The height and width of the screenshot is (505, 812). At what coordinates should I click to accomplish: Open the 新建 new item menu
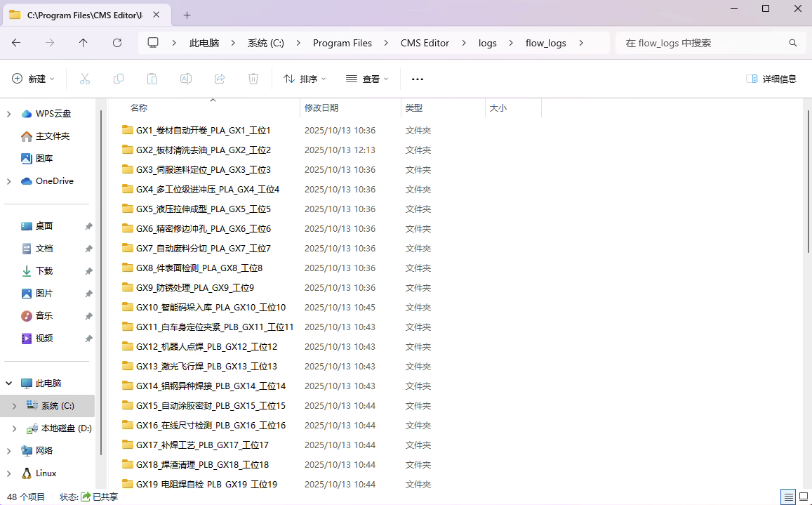click(x=33, y=79)
